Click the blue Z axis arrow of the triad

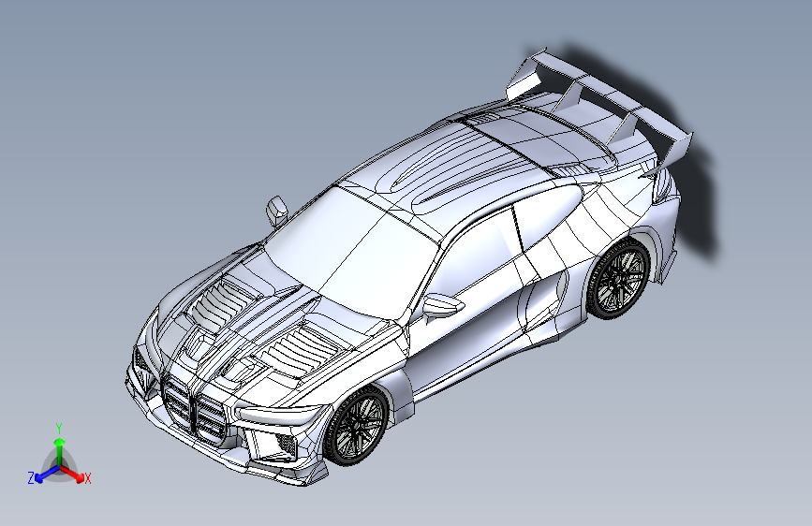[47, 474]
